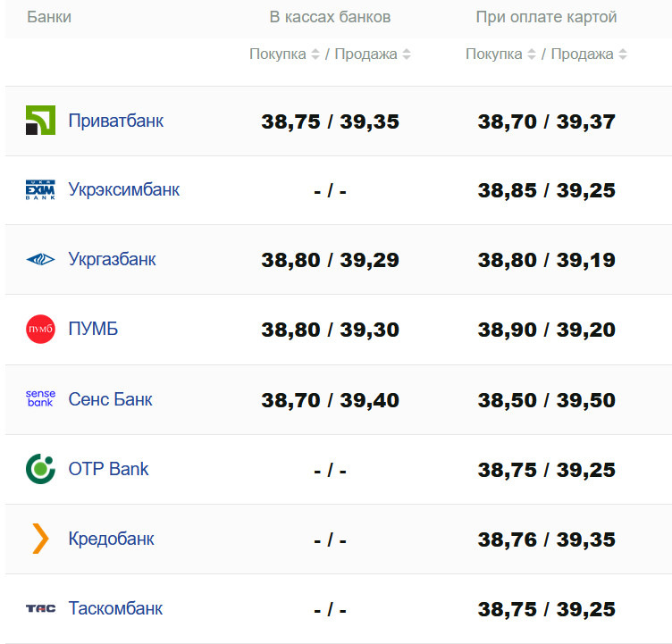This screenshot has width=672, height=644.
Task: Open the Кредобанк link
Action: tap(111, 539)
